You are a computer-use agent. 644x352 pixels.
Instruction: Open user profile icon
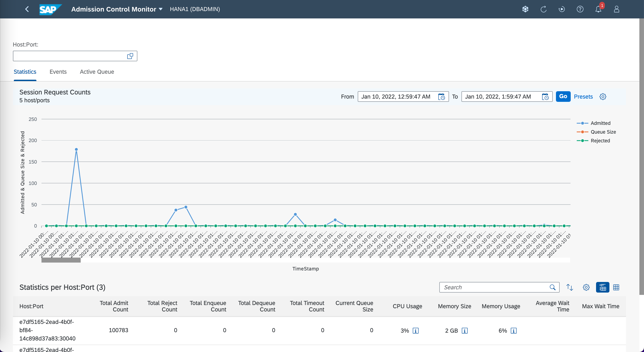click(617, 9)
